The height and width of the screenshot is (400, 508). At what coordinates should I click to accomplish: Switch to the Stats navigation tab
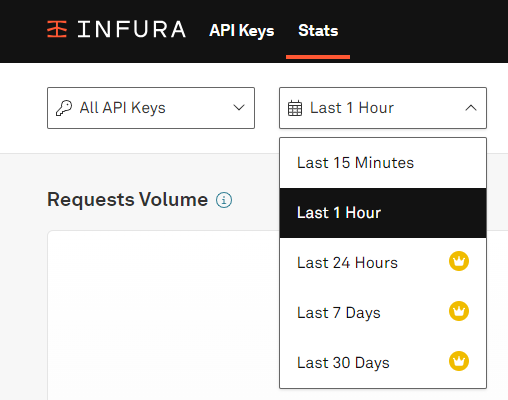[318, 31]
